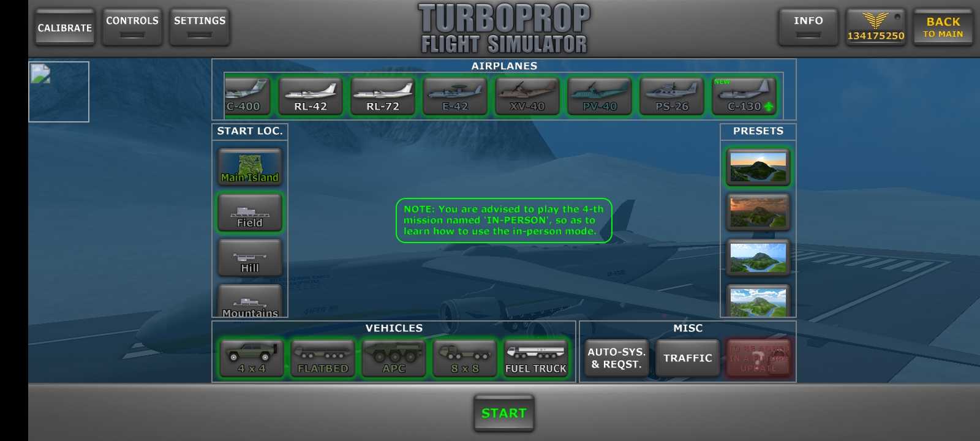The width and height of the screenshot is (980, 441).
Task: Set start location to Hill
Action: 250,258
